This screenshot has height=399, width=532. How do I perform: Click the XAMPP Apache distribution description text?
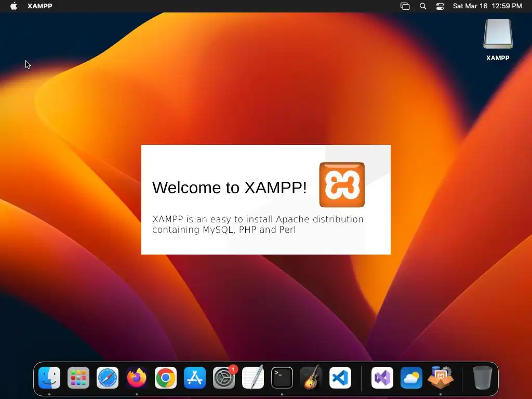point(258,224)
